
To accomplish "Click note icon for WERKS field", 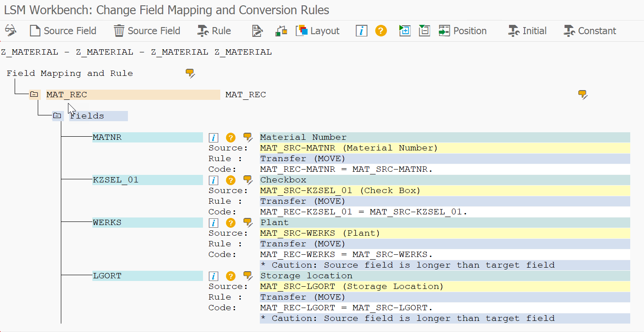I will click(248, 223).
